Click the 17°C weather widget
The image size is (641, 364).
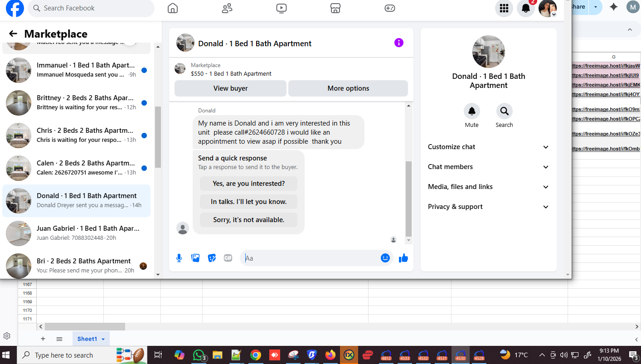pos(514,355)
